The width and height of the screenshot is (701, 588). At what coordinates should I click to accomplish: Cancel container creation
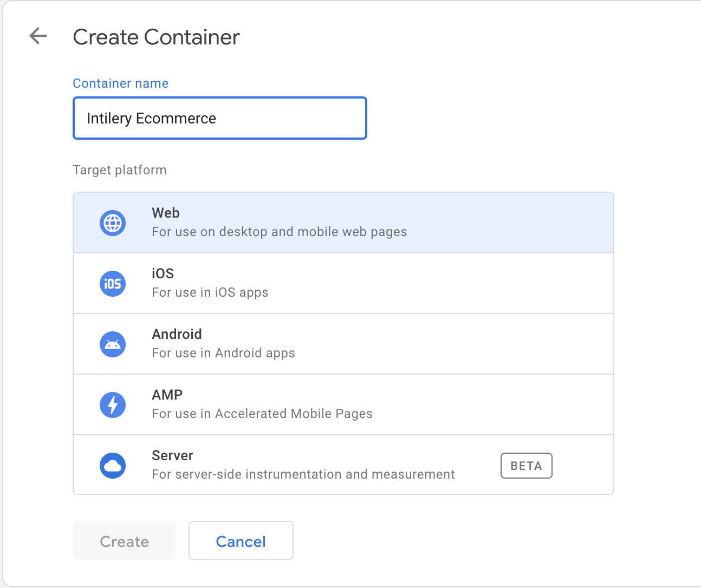(x=241, y=541)
